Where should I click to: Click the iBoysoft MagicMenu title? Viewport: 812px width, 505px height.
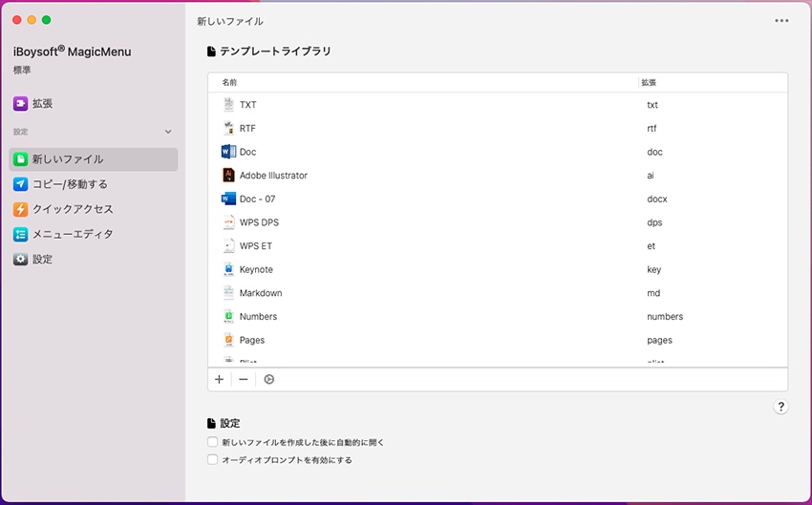[x=72, y=52]
